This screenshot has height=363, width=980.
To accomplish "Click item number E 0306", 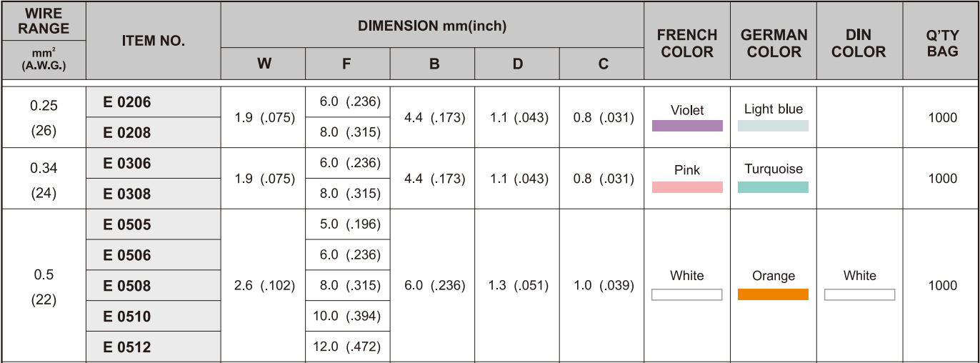I will (x=127, y=164).
